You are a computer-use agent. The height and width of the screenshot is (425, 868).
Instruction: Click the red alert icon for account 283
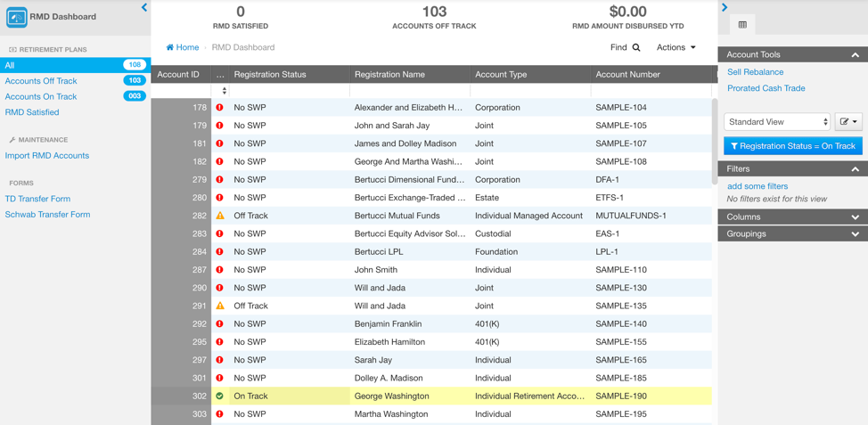220,233
